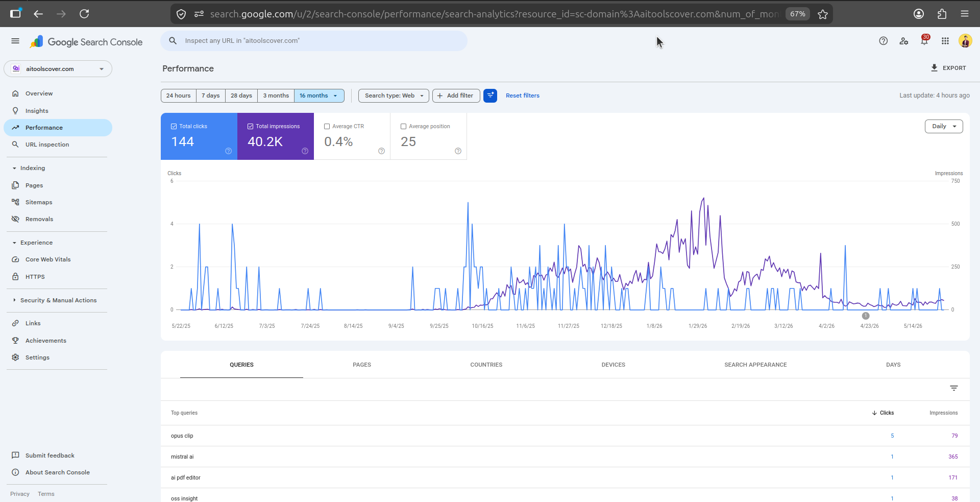980x502 pixels.
Task: Click the table filter rows icon
Action: tap(954, 388)
